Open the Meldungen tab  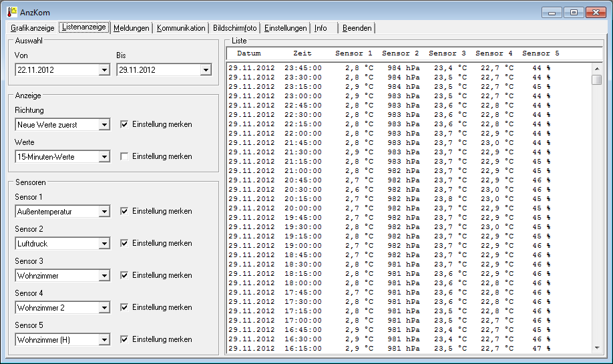131,28
